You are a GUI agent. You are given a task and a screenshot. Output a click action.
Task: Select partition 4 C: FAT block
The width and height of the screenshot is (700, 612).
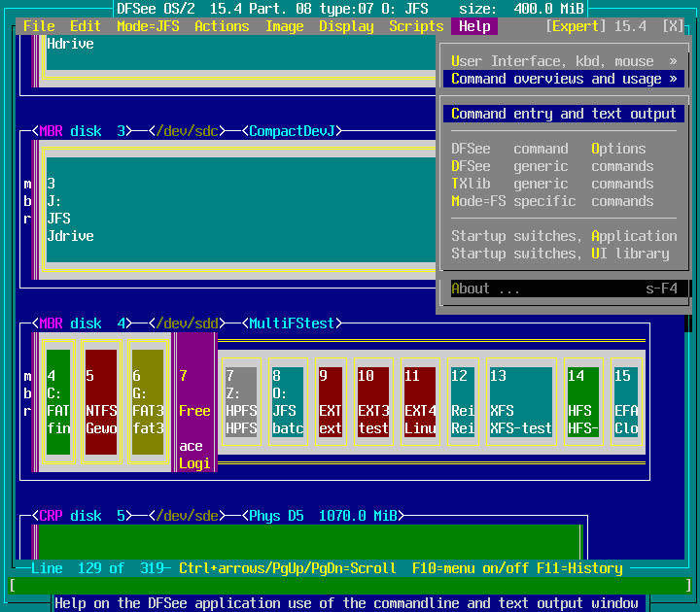58,402
